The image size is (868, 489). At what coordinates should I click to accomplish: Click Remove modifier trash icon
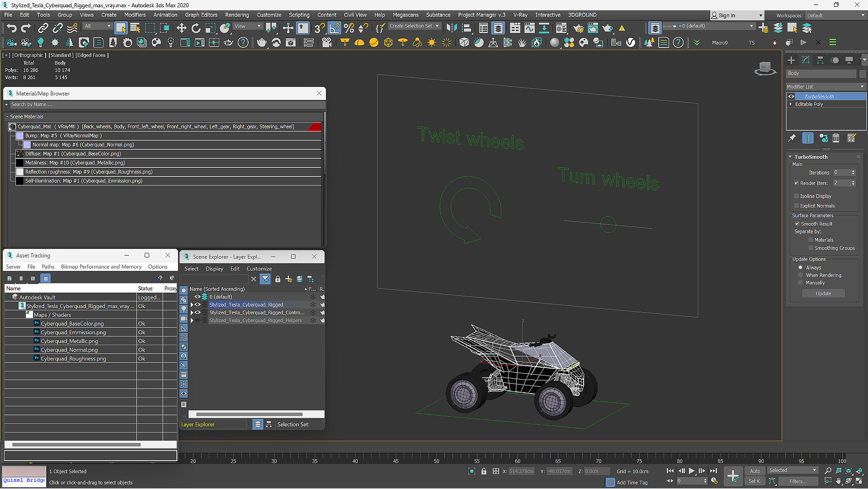click(836, 138)
